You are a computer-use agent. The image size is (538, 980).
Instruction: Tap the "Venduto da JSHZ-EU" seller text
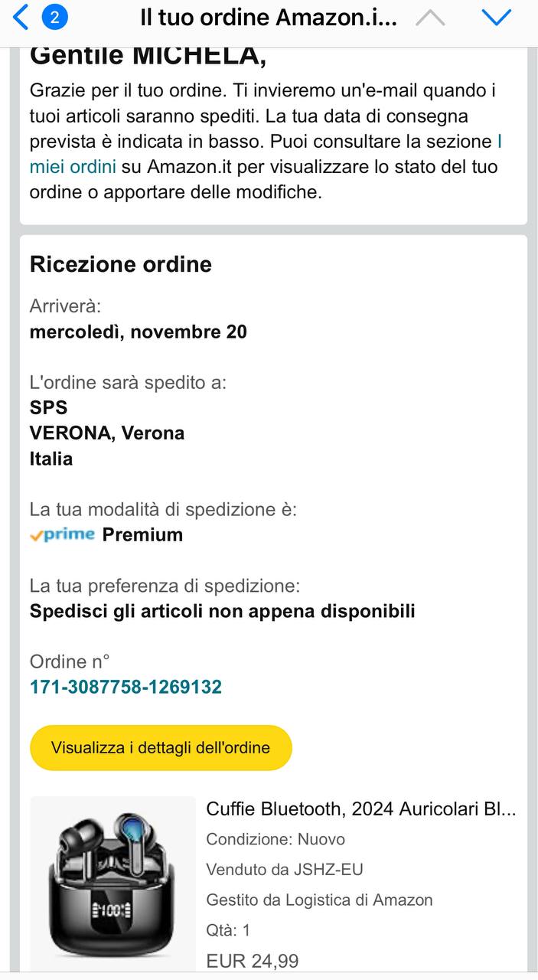285,869
